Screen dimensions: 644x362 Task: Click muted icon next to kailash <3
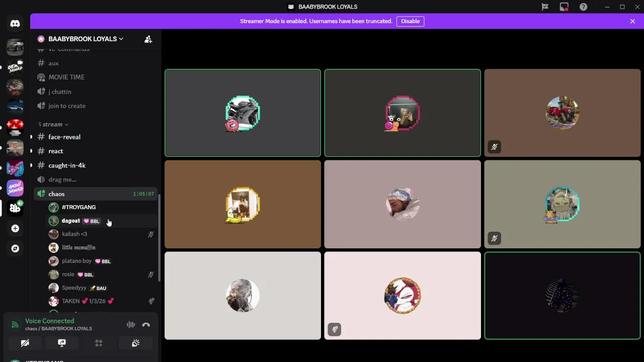[x=150, y=234]
